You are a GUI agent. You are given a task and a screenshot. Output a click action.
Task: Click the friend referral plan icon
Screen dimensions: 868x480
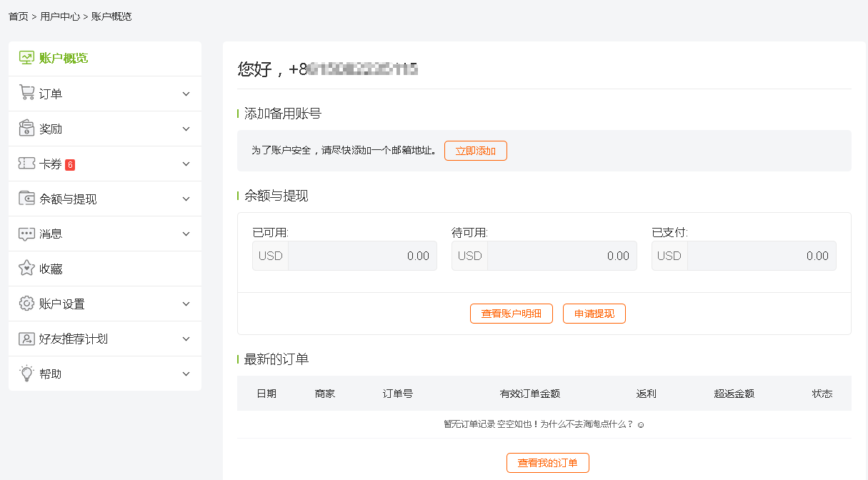pos(26,339)
